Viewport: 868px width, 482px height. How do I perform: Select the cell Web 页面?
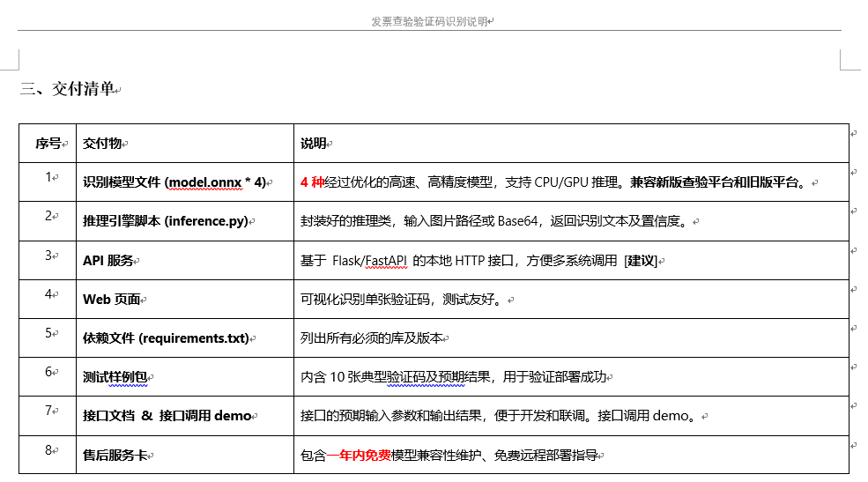point(185,300)
